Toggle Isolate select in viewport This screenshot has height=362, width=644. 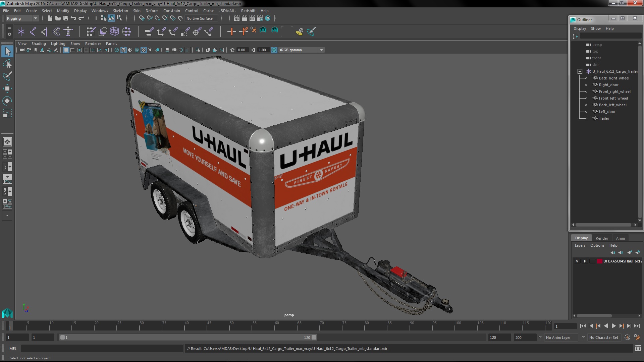pyautogui.click(x=198, y=50)
